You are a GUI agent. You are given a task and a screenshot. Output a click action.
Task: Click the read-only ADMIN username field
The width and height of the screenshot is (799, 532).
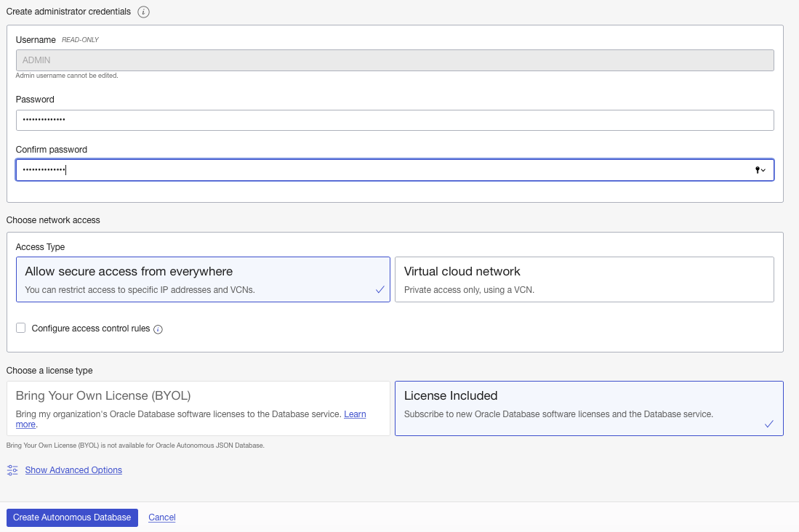click(394, 60)
